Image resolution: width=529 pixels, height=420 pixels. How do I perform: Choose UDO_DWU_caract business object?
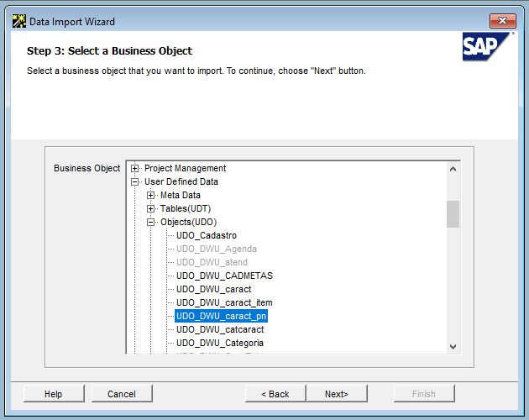[213, 289]
